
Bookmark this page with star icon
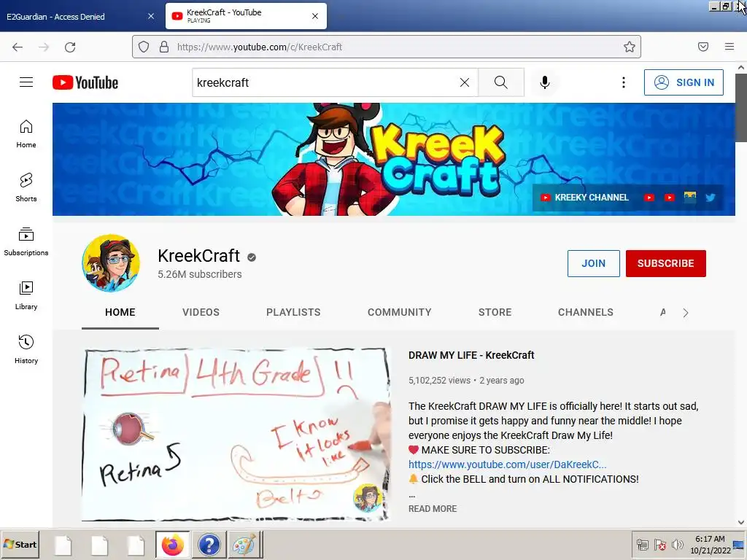630,47
